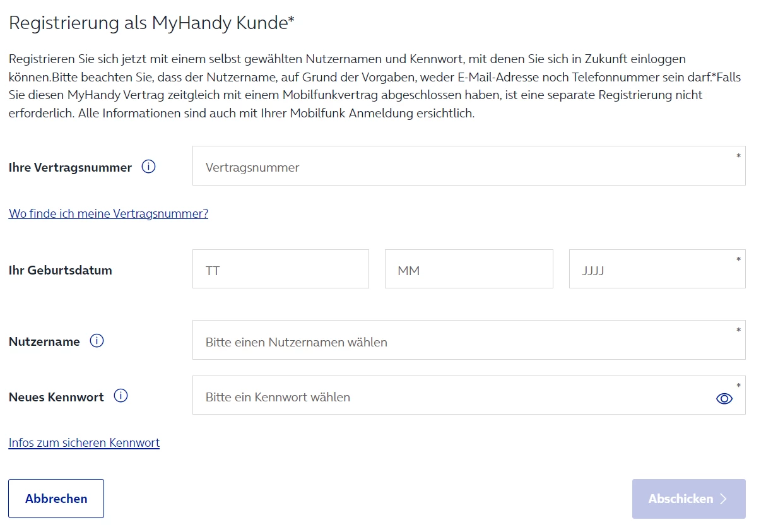
Task: Click the 'Registrierung als MyHandy Kunde' heading
Action: [151, 23]
